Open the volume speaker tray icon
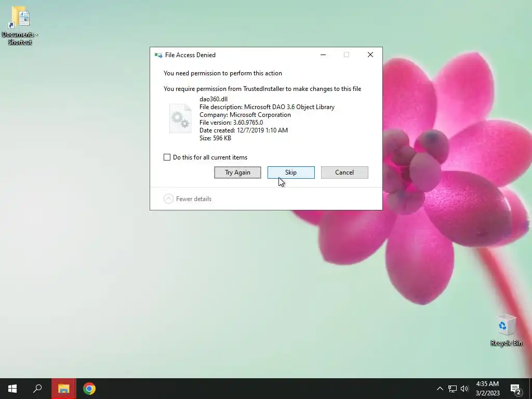532x399 pixels. click(464, 389)
